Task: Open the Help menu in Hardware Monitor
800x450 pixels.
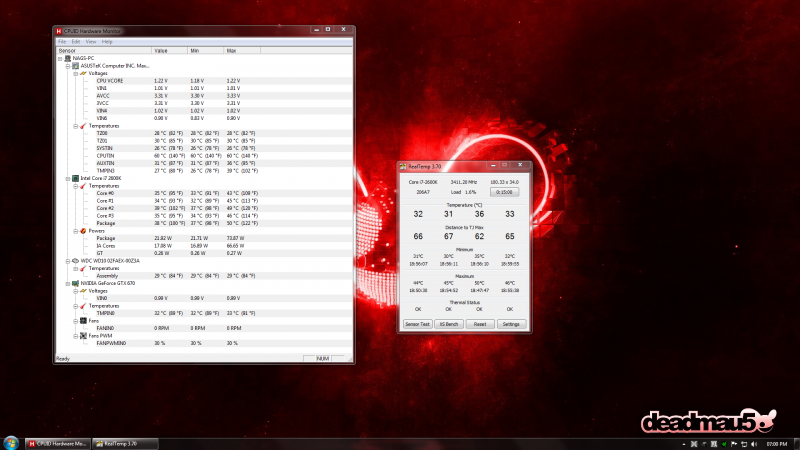Action: pyautogui.click(x=107, y=42)
